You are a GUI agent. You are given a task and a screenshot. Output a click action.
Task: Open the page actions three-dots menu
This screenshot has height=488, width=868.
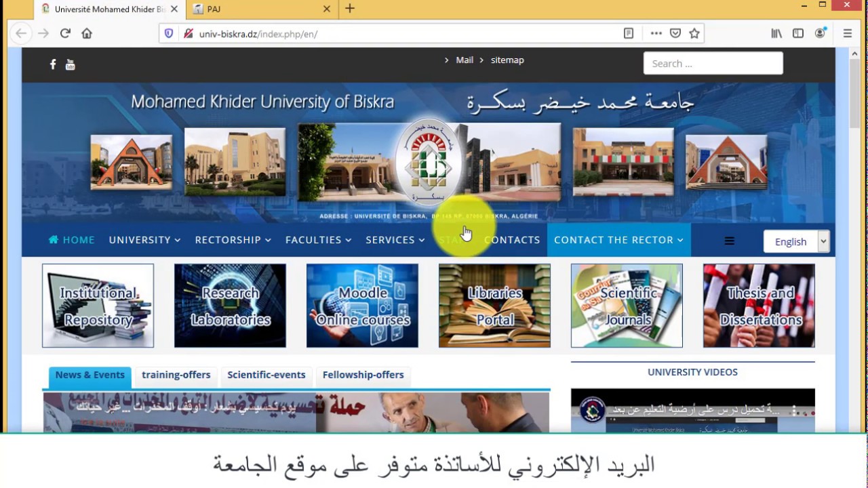[656, 33]
